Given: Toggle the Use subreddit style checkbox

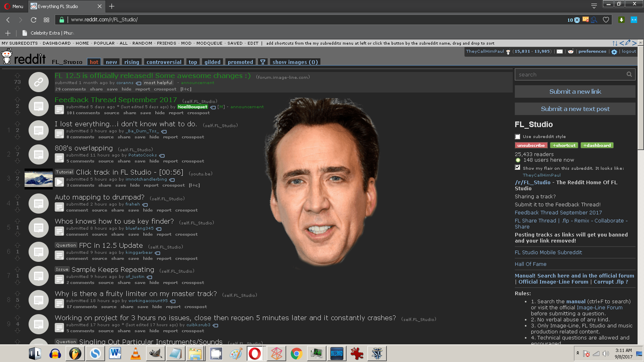Looking at the screenshot, I should point(518,137).
